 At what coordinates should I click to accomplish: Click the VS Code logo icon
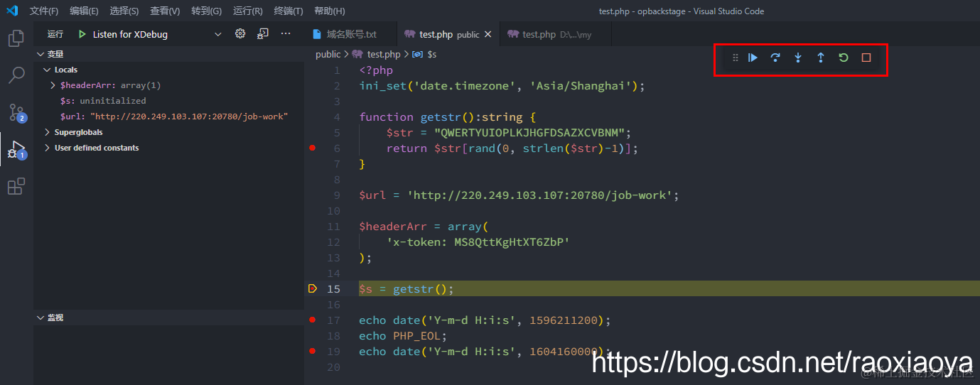[12, 11]
